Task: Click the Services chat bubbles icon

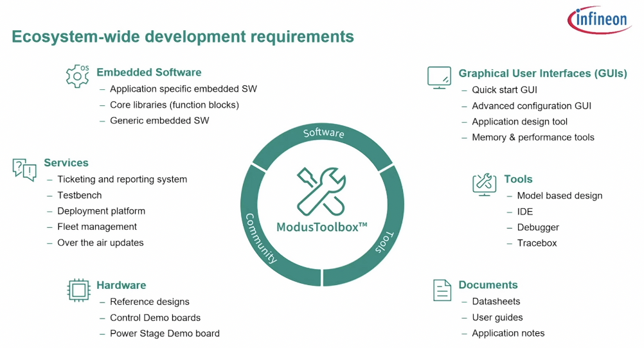Action: point(24,170)
